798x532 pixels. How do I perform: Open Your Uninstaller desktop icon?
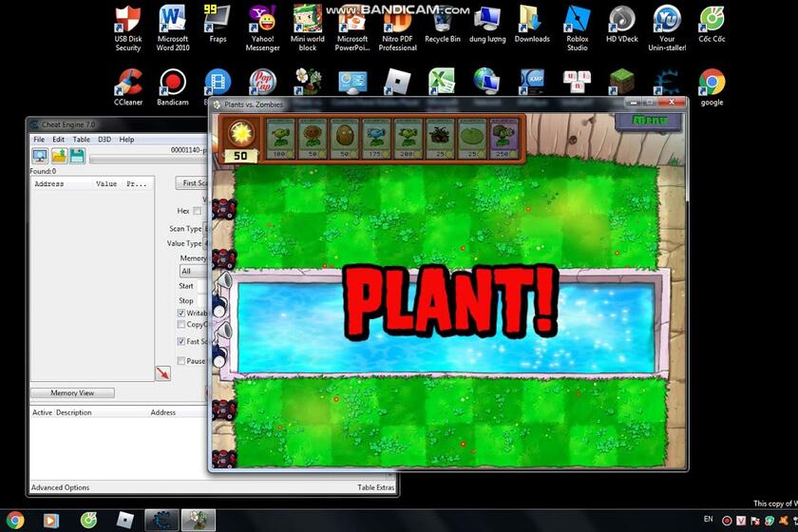pos(667,28)
